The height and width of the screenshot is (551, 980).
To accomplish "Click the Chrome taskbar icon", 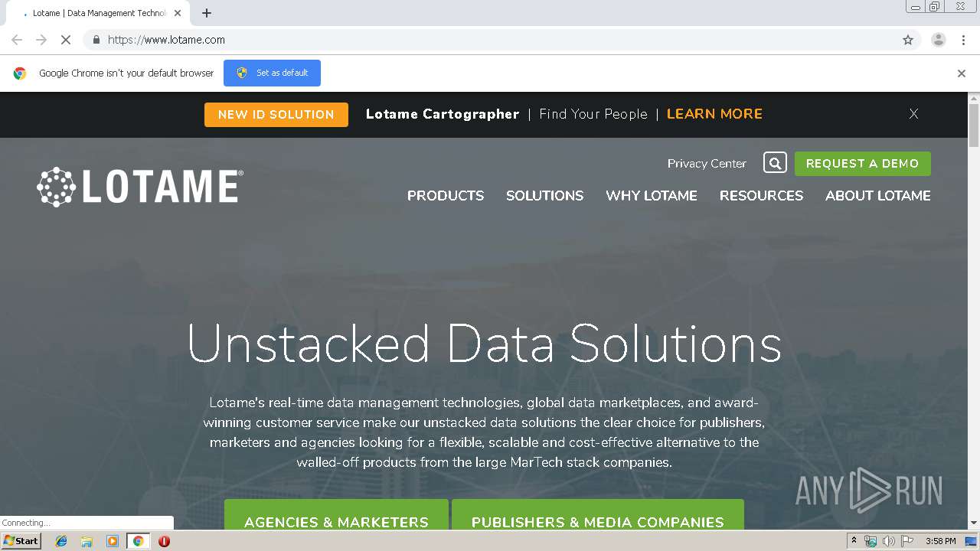I will click(138, 541).
